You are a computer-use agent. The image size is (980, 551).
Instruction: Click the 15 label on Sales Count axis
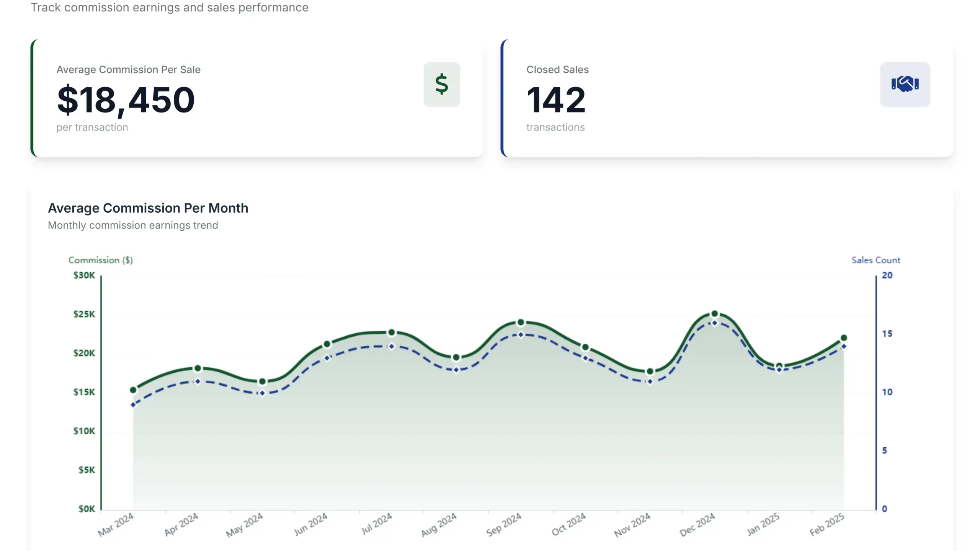pyautogui.click(x=887, y=334)
